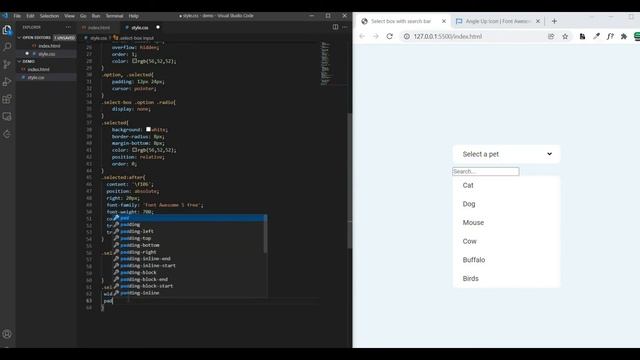
Task: Choose the Cow option
Action: click(x=506, y=241)
